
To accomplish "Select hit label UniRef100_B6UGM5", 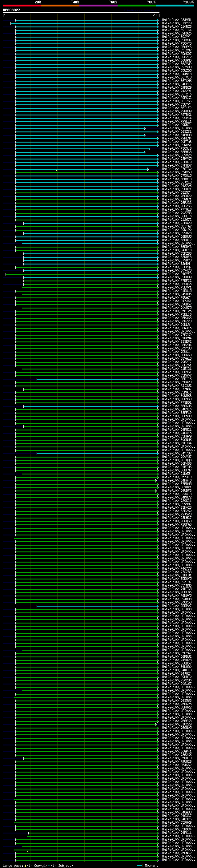I will coord(177,60).
